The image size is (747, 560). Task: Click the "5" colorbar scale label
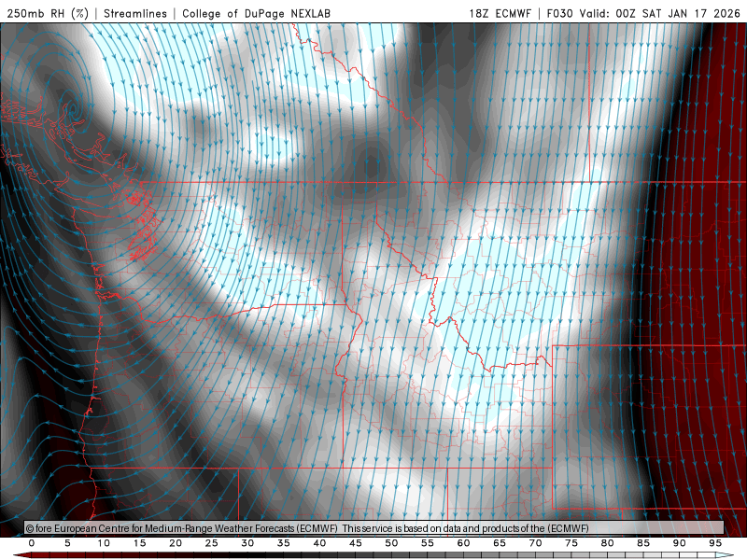pos(67,543)
